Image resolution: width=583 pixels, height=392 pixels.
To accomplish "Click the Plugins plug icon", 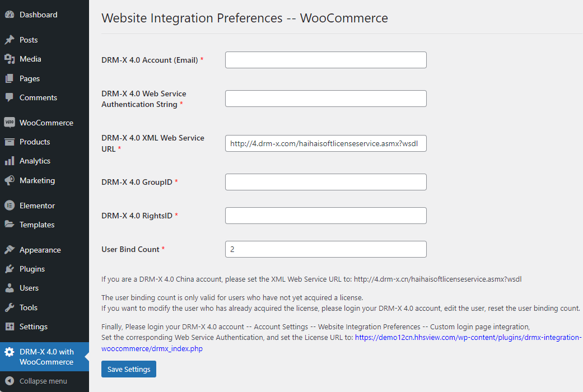I will pos(10,269).
